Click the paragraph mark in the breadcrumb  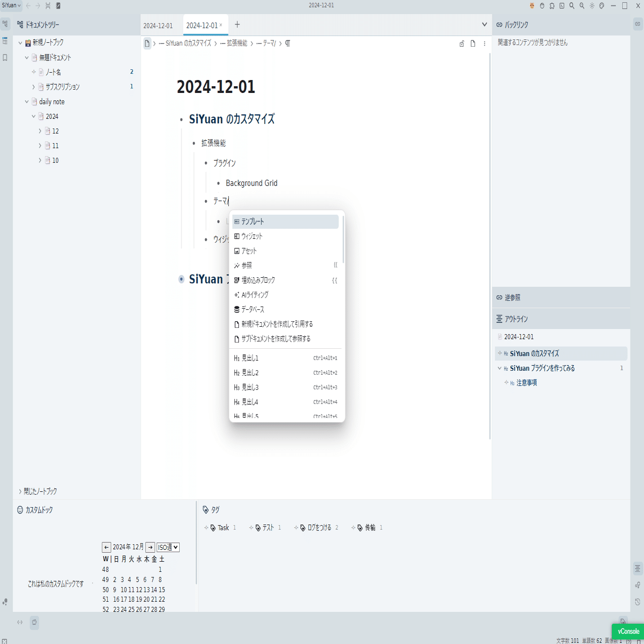point(287,43)
